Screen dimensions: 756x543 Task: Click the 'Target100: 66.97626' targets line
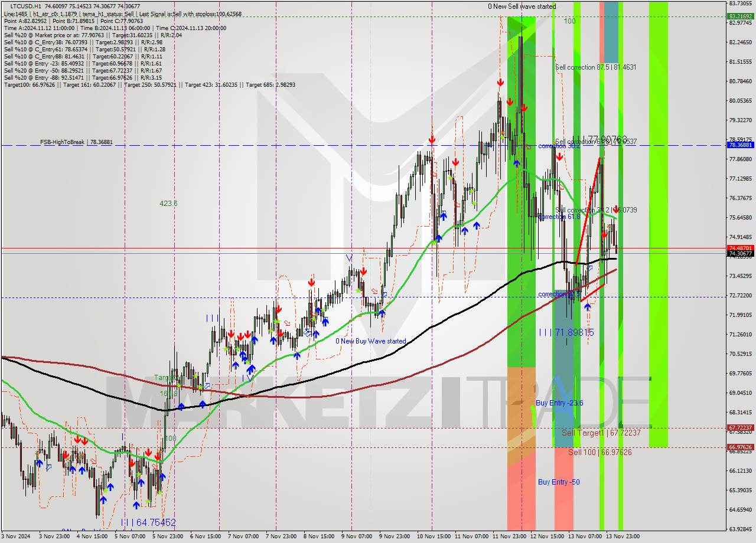pos(149,85)
